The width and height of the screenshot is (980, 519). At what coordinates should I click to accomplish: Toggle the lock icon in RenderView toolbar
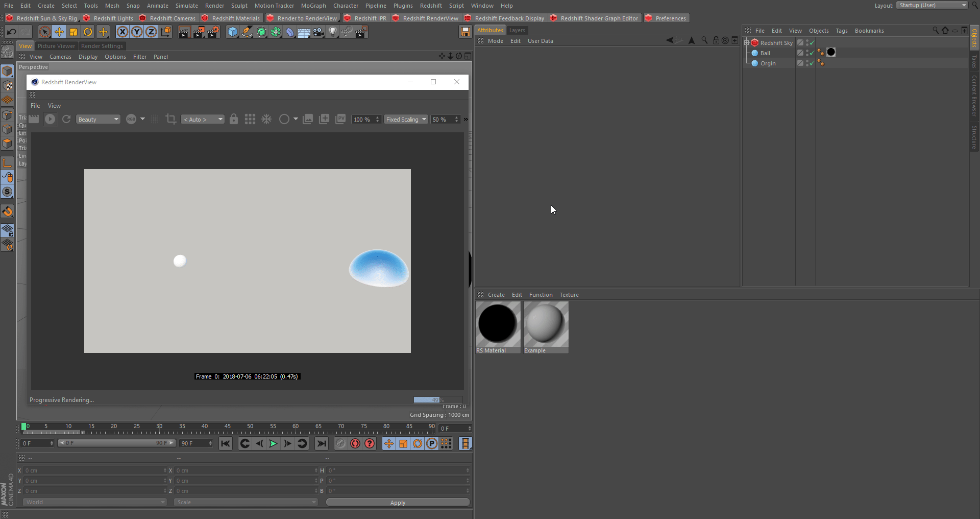click(234, 119)
